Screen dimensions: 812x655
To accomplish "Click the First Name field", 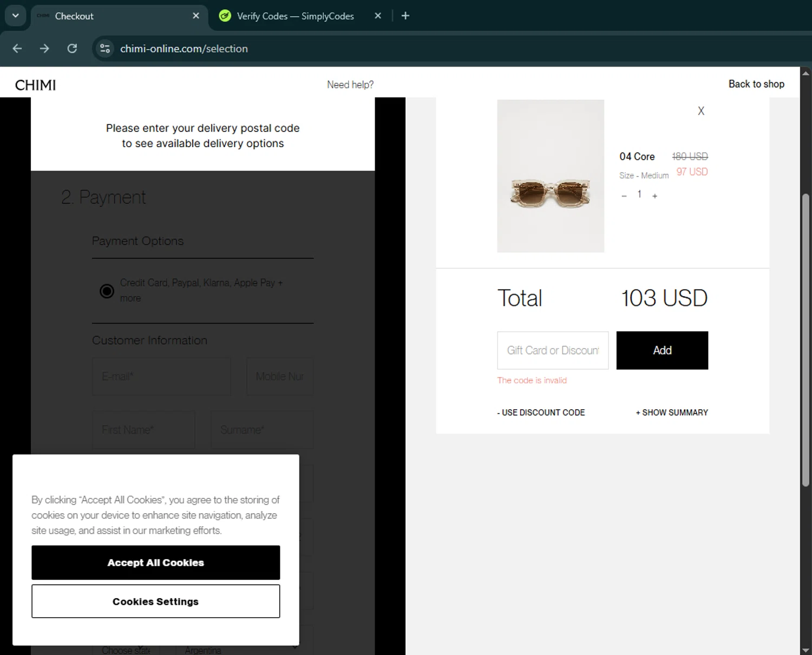I will (x=143, y=430).
